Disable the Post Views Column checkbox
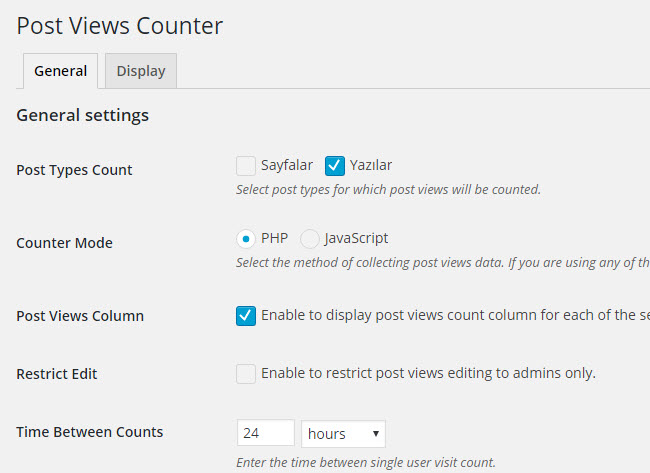 click(246, 316)
